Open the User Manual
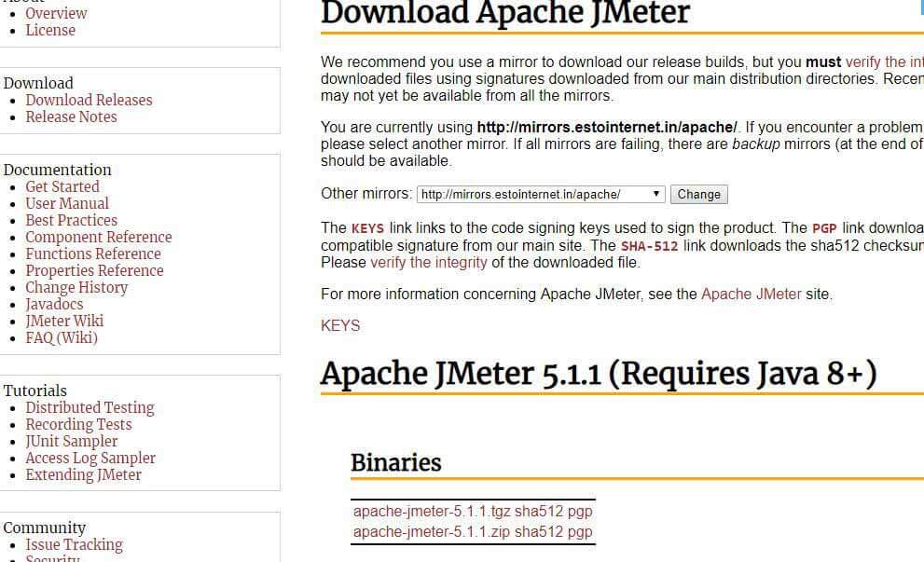The image size is (924, 562). click(67, 203)
